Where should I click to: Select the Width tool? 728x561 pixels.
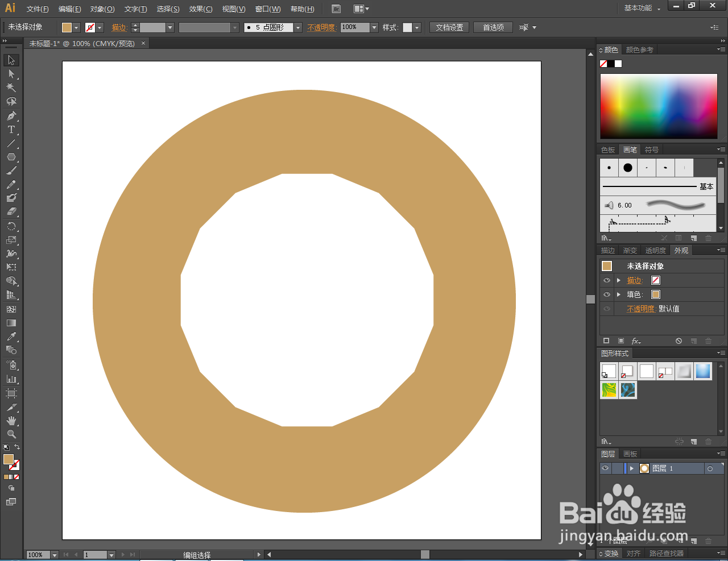click(x=11, y=254)
